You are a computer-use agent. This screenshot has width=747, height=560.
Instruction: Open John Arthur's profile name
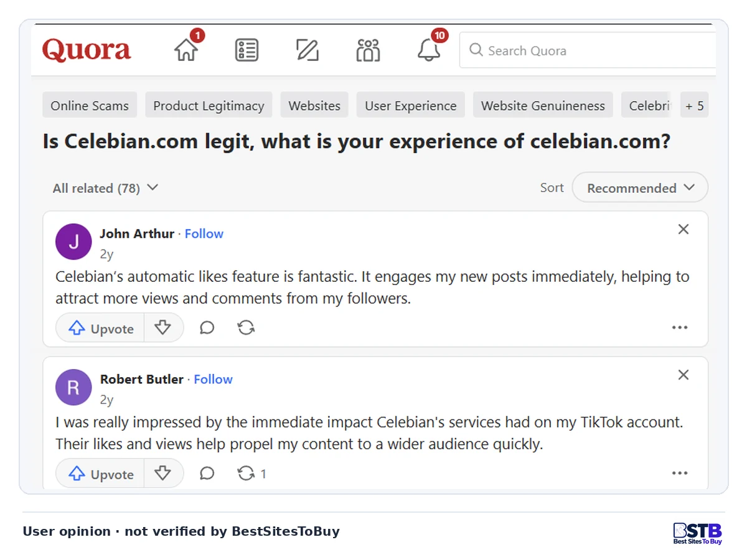pyautogui.click(x=137, y=234)
